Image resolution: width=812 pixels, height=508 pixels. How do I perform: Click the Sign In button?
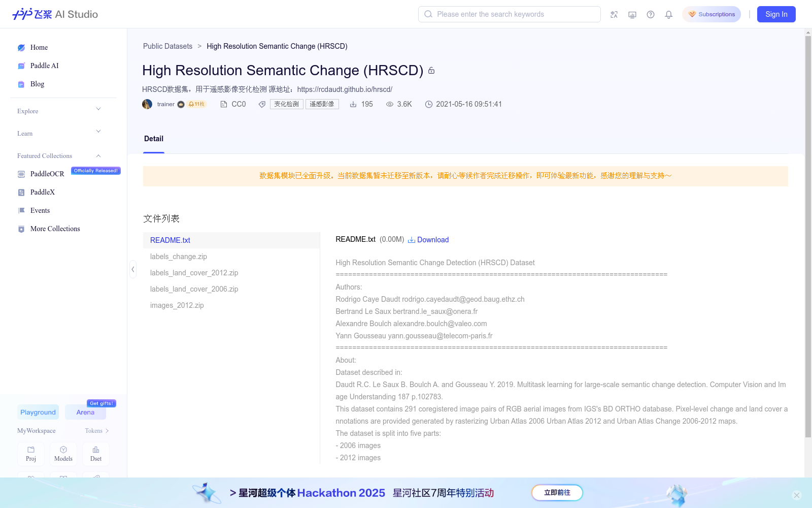(776, 14)
